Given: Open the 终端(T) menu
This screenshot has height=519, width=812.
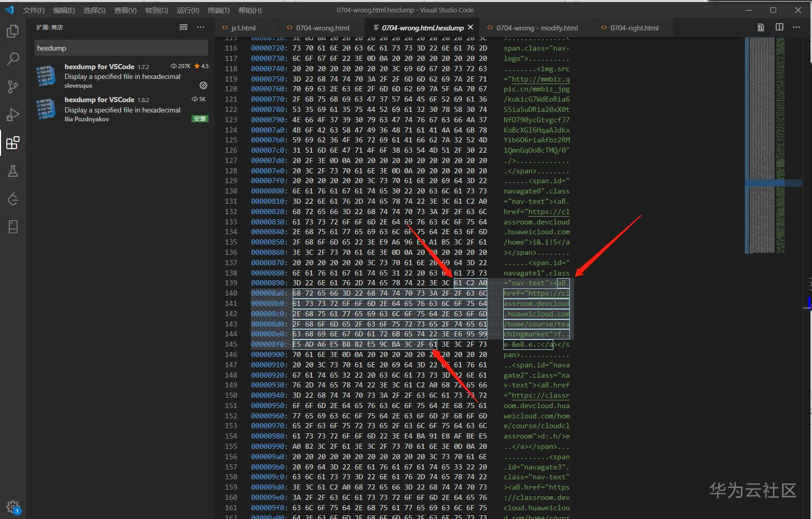Looking at the screenshot, I should point(219,10).
